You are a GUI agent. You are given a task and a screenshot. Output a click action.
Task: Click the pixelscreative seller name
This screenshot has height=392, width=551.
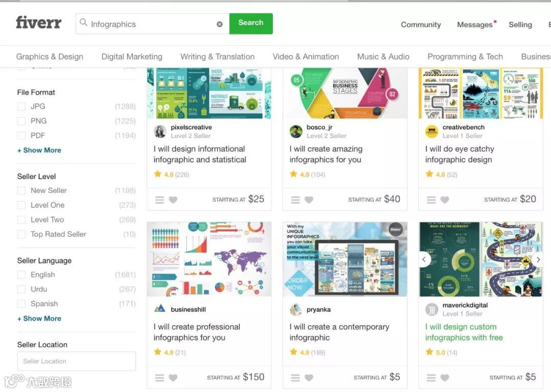tap(191, 127)
